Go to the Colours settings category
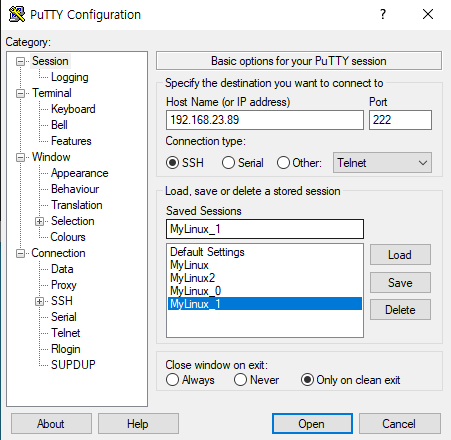Image resolution: width=451 pixels, height=440 pixels. point(68,237)
